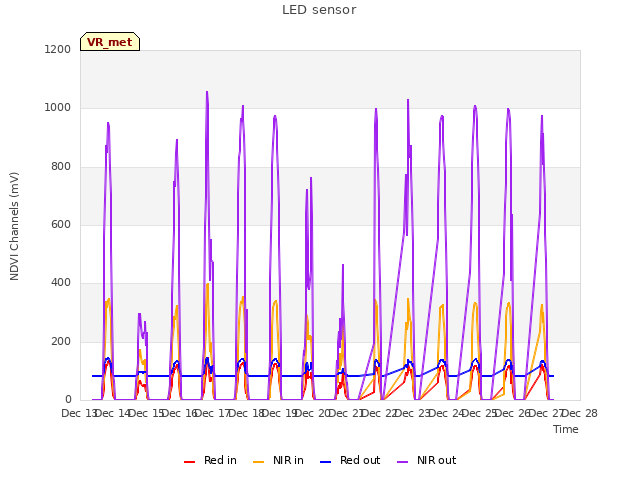
Task: Click the LED sensor chart title
Action: click(x=319, y=10)
